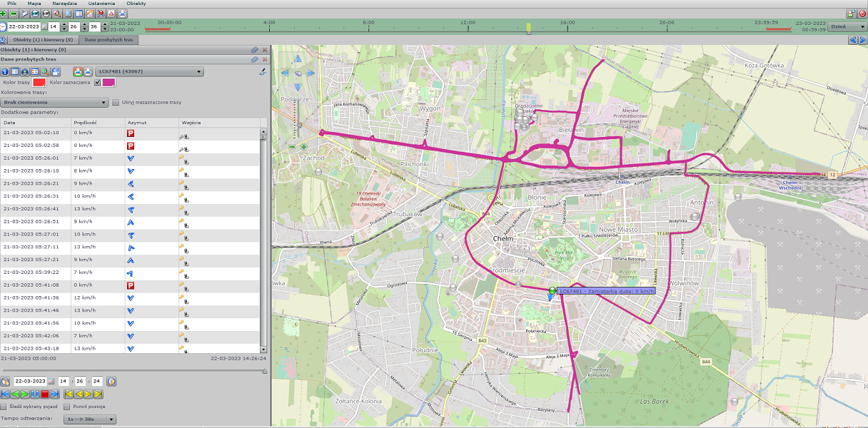The width and height of the screenshot is (868, 428).
Task: Open the vehicle LC67481 (43067) dropdown
Action: click(x=149, y=72)
